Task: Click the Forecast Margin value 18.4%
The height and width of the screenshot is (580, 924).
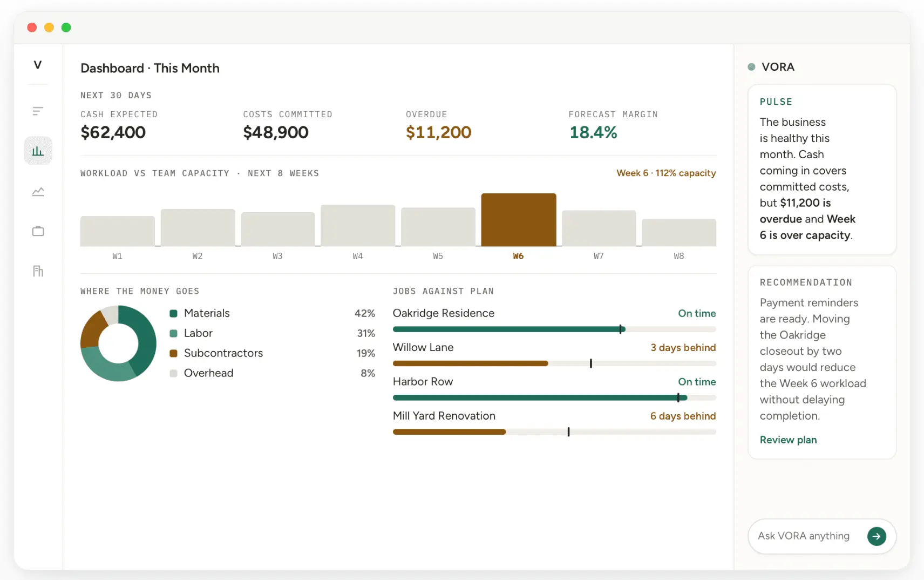Action: coord(593,132)
